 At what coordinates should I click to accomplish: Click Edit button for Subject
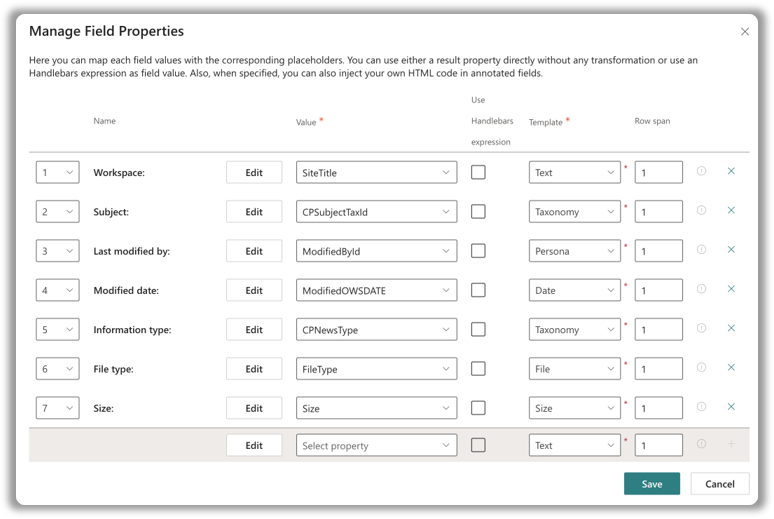(254, 212)
